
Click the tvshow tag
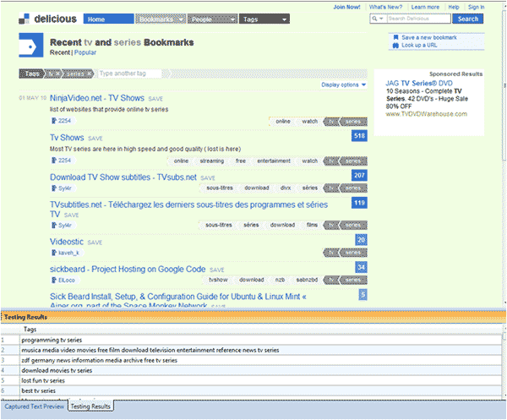(x=218, y=280)
